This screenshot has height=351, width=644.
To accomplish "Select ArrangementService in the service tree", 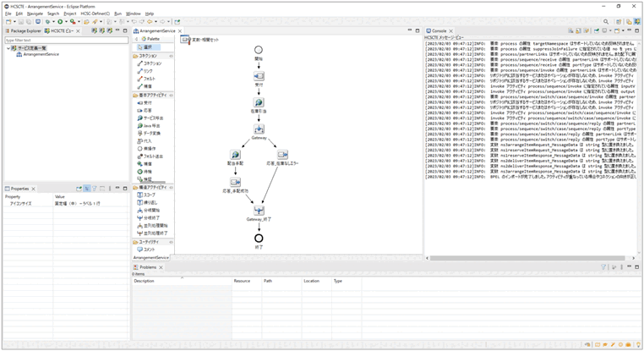I will click(x=40, y=54).
